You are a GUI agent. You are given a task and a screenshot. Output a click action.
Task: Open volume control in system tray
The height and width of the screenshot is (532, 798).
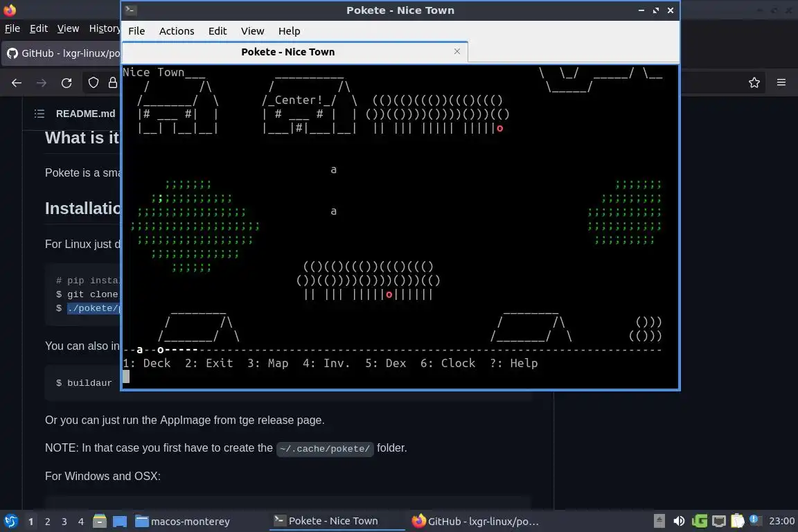(x=679, y=521)
